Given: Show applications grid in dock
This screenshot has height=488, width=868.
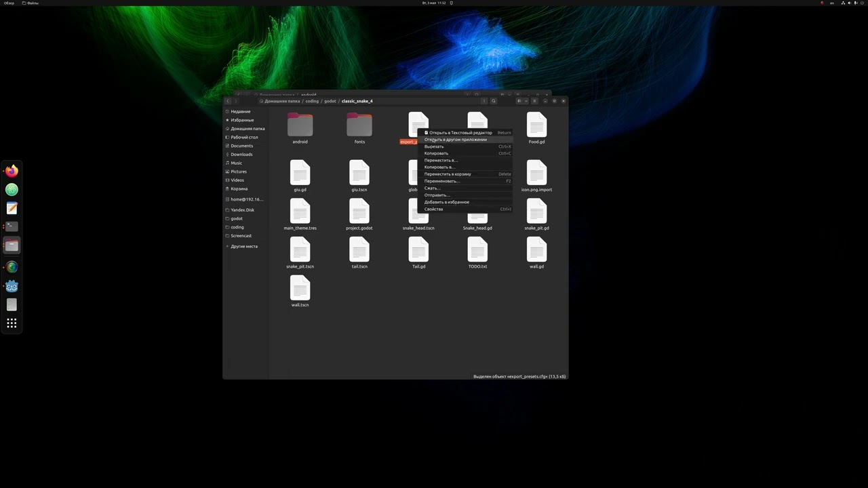Looking at the screenshot, I should point(12,323).
